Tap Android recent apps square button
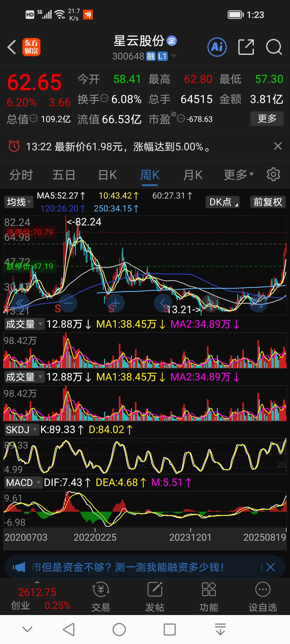This screenshot has width=290, height=644. click(169, 629)
